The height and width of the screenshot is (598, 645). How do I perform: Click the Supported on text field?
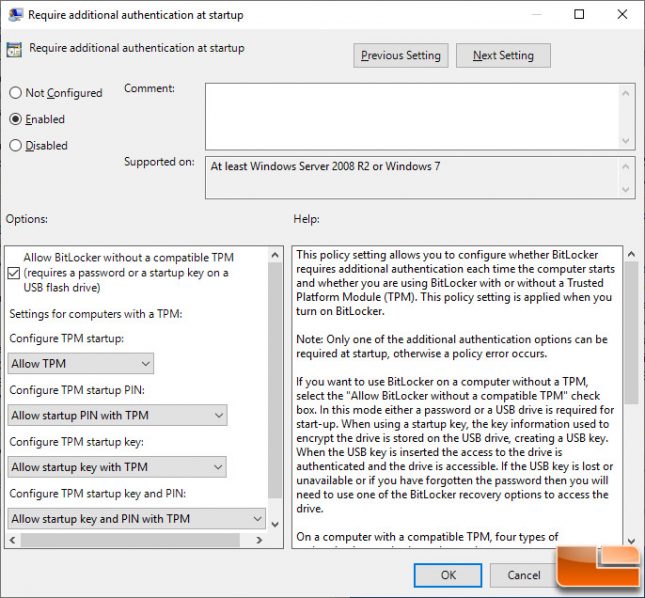412,178
